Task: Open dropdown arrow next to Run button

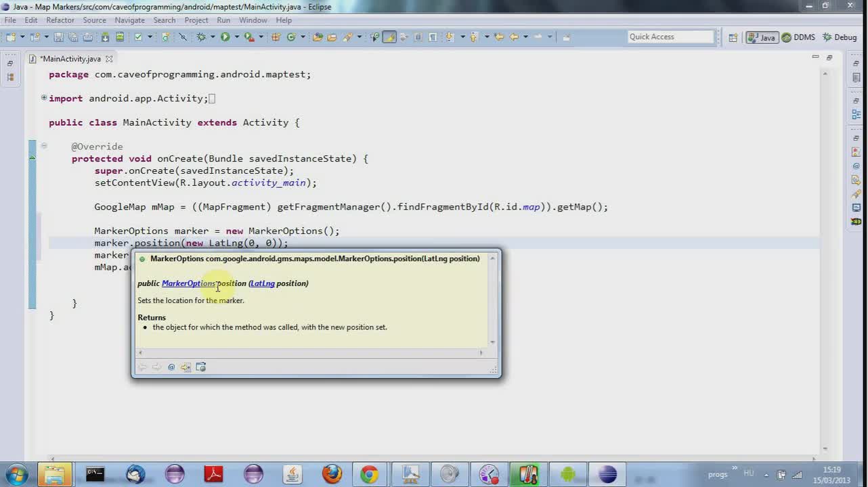Action: coord(236,37)
